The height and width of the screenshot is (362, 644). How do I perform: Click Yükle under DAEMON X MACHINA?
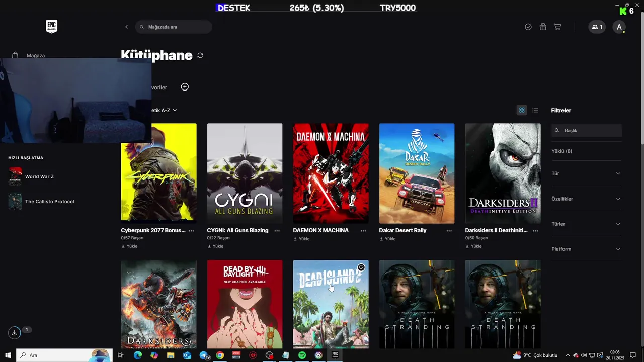(x=301, y=239)
